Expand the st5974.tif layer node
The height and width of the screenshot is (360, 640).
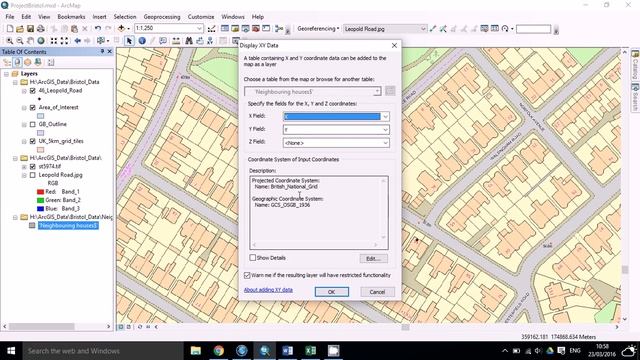24,167
